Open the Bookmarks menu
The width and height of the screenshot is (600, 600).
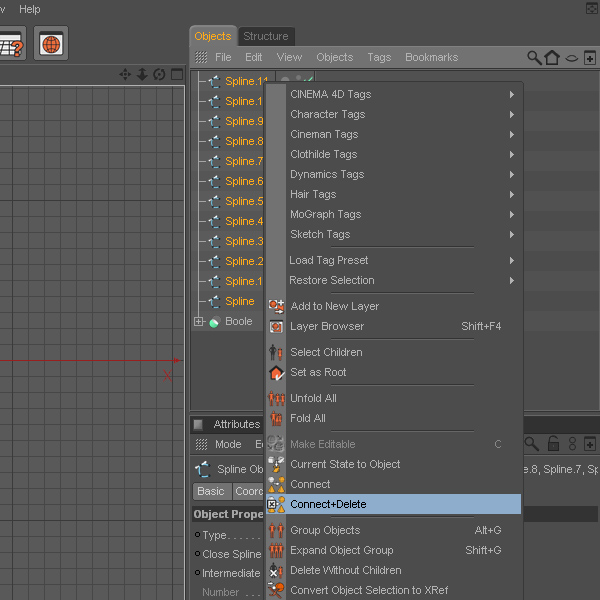pos(432,57)
